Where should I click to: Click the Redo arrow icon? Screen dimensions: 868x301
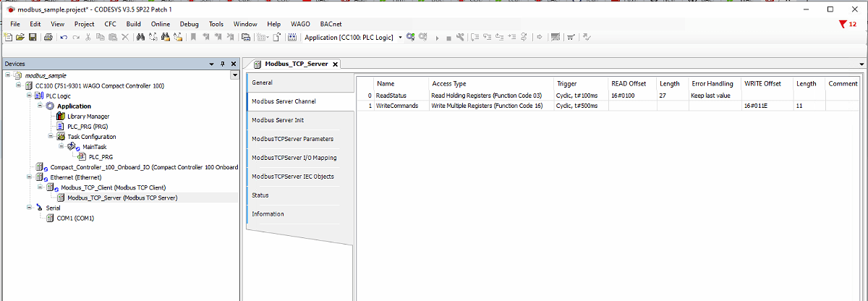coord(76,37)
